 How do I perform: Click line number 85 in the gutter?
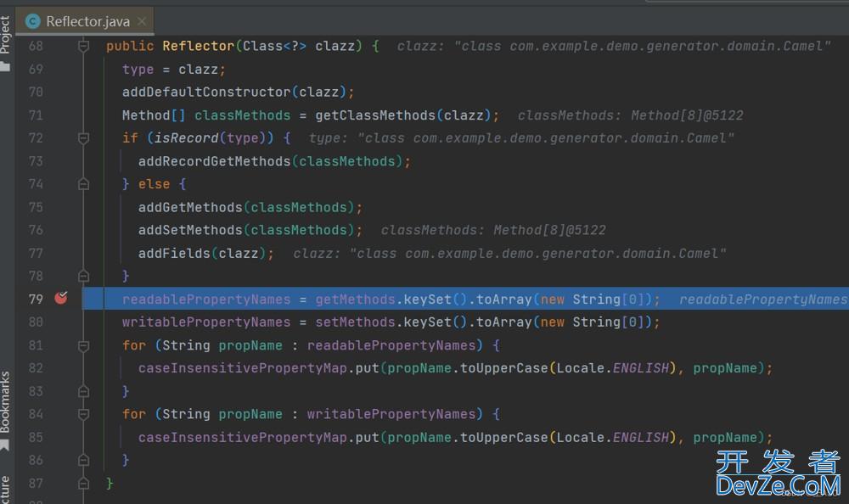[x=36, y=437]
